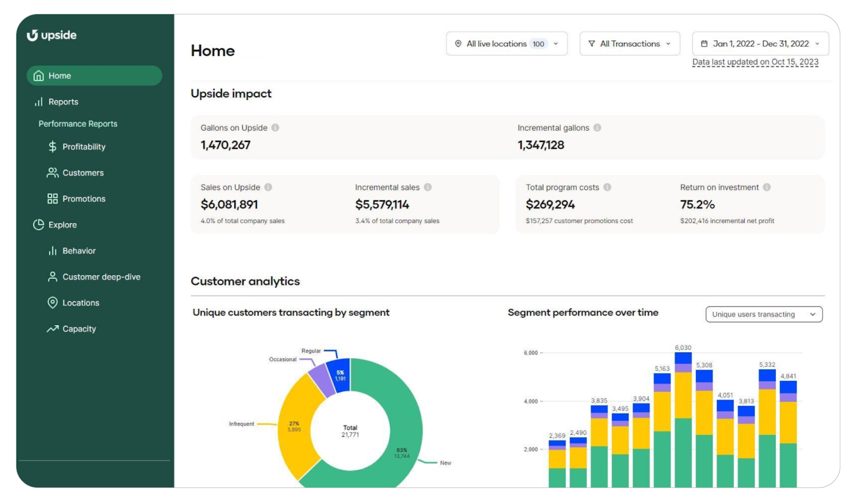Go to Home in the sidebar
The image size is (860, 504).
(x=95, y=76)
